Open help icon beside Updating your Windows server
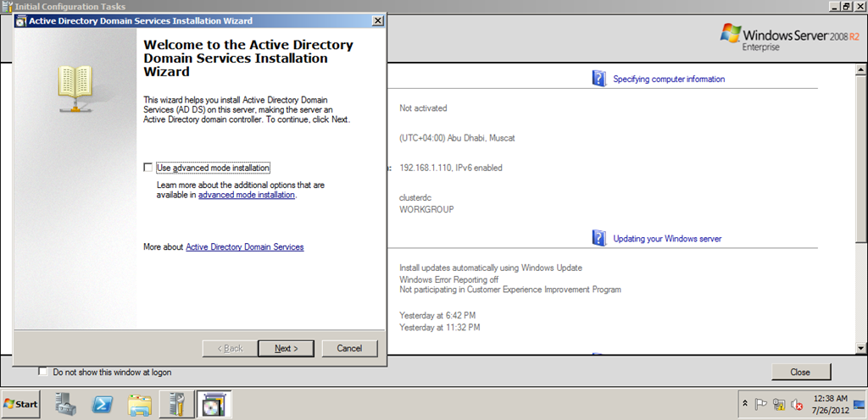Image resolution: width=868 pixels, height=420 pixels. point(599,238)
